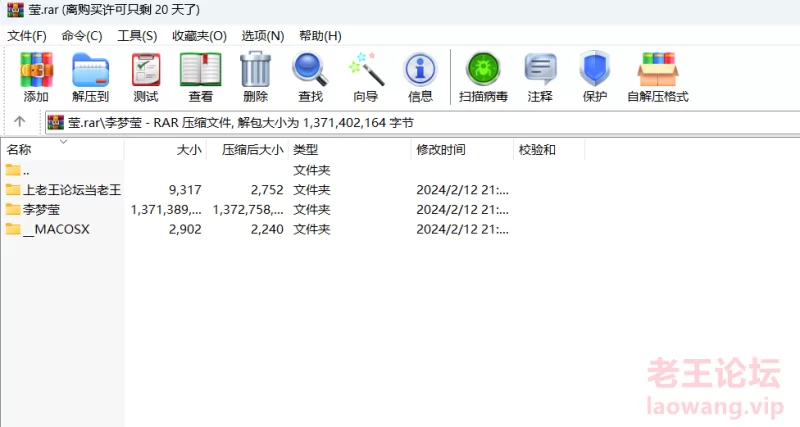Select the __MACOSX folder name

(x=56, y=230)
